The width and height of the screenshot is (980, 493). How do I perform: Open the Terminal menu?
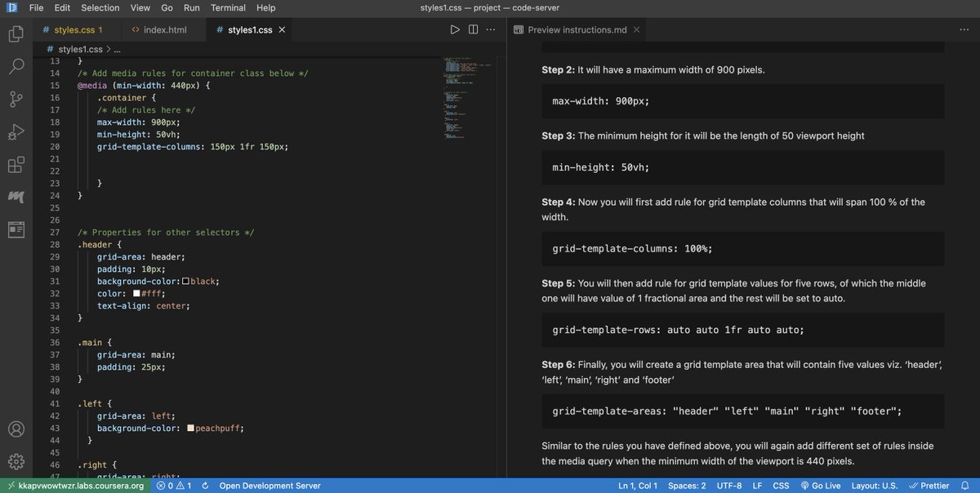click(x=228, y=7)
